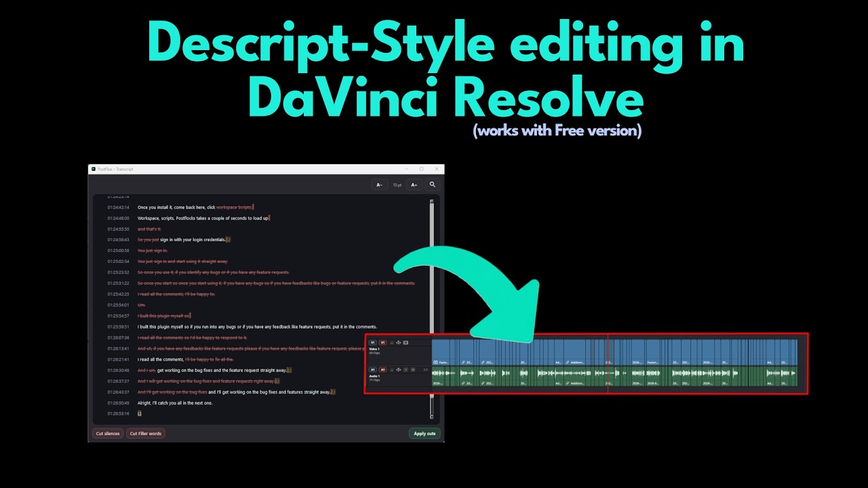The height and width of the screenshot is (488, 868).
Task: Click timestamp 01:25:59:51
Action: point(118,326)
